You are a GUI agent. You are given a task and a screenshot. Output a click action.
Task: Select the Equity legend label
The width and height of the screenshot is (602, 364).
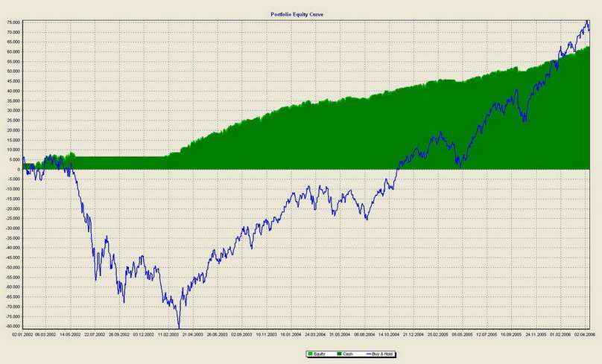click(320, 354)
